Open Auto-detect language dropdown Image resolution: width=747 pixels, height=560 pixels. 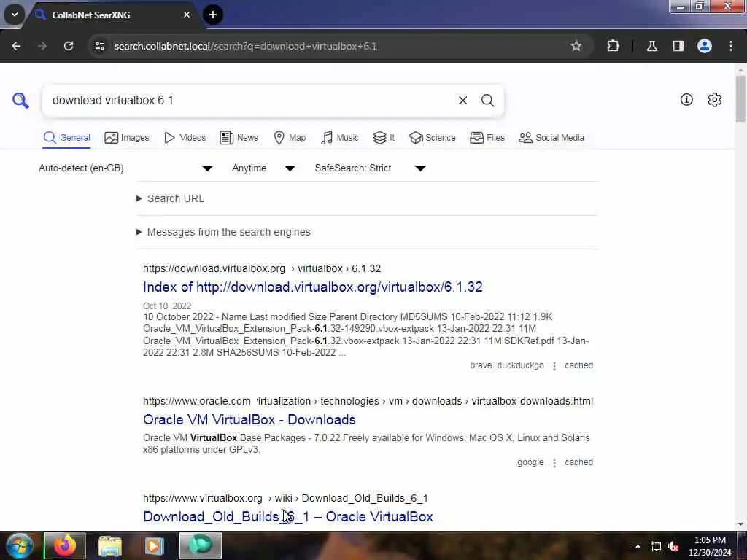coord(125,168)
